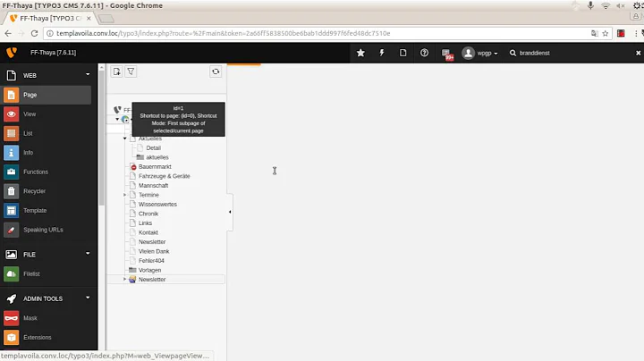Select the Vielen Dank page
644x361 pixels.
click(154, 251)
